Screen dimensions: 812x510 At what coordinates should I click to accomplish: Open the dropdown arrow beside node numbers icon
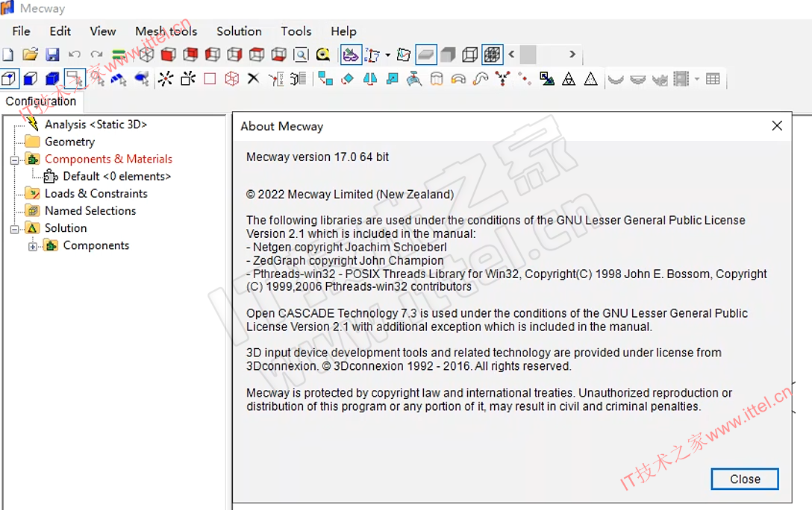[x=387, y=54]
